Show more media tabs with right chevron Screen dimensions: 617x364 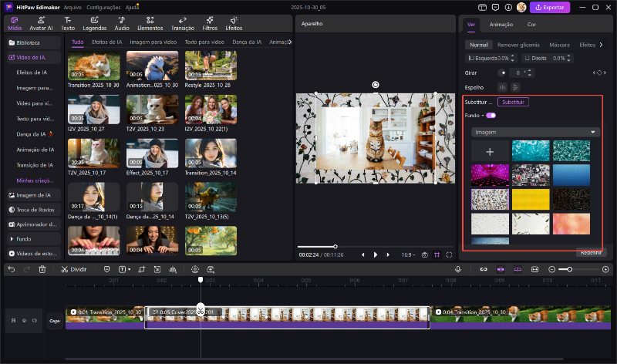(290, 42)
